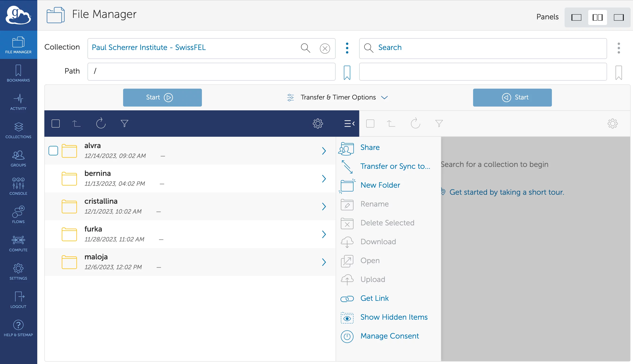This screenshot has height=364, width=633.
Task: Expand Transfer & Timer Options
Action: coord(338,98)
